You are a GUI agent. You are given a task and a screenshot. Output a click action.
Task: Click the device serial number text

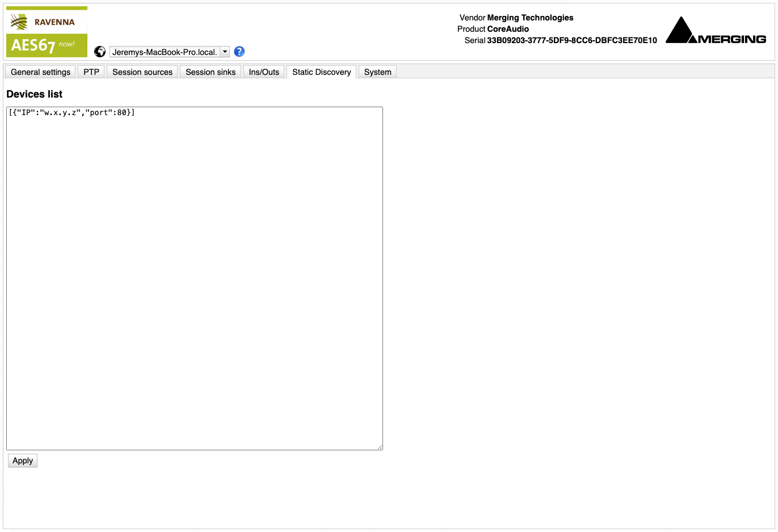coord(571,40)
